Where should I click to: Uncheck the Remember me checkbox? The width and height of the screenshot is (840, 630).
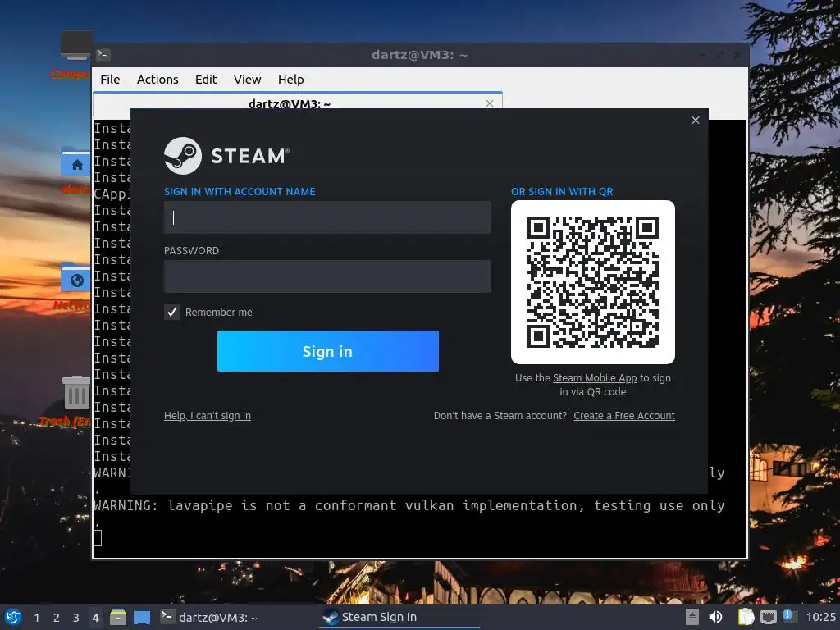172,312
